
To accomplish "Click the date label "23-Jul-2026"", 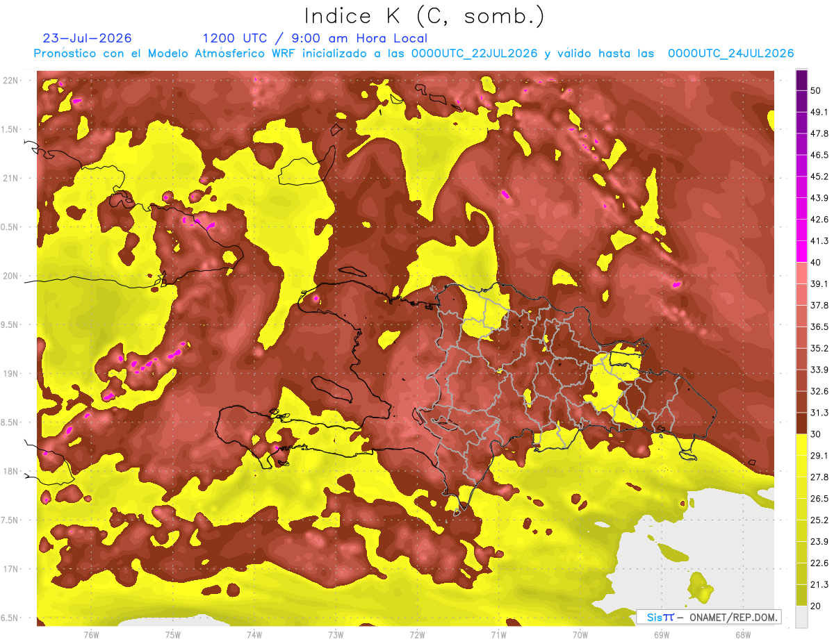I will pos(87,38).
